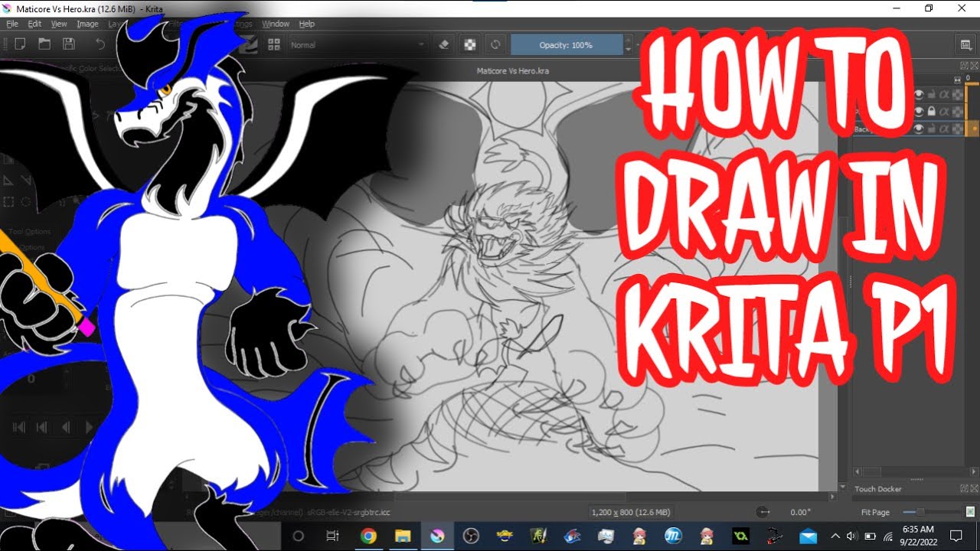Open the brush presets grid icon

tap(273, 44)
